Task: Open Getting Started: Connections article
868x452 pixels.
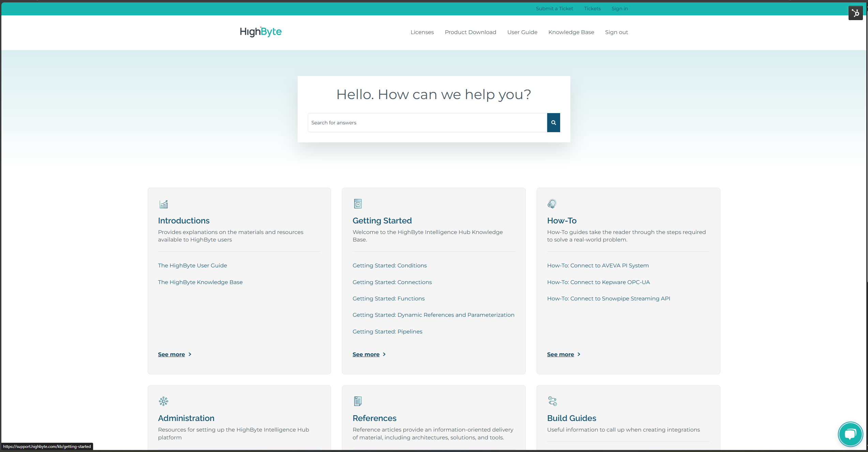Action: click(392, 282)
